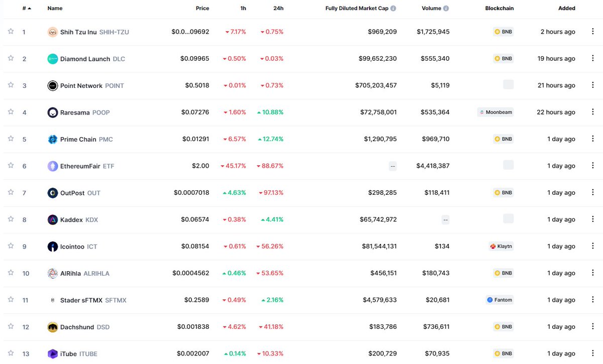Sort by the Price column header
The width and height of the screenshot is (603, 364).
coord(203,9)
